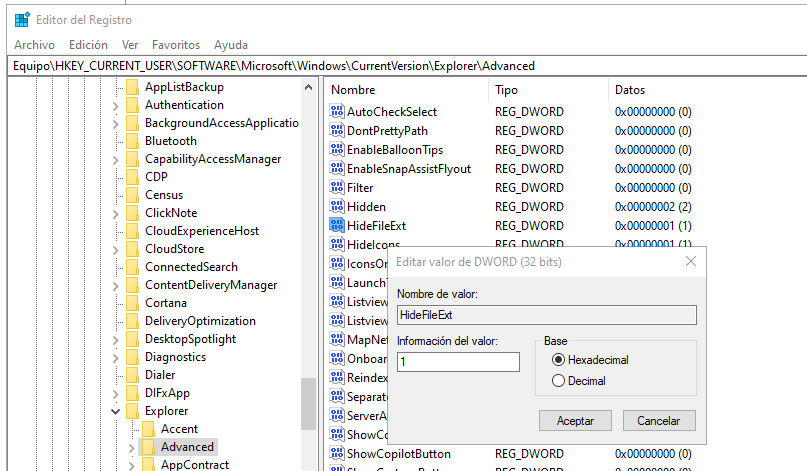Open the Archivo menu

(34, 45)
